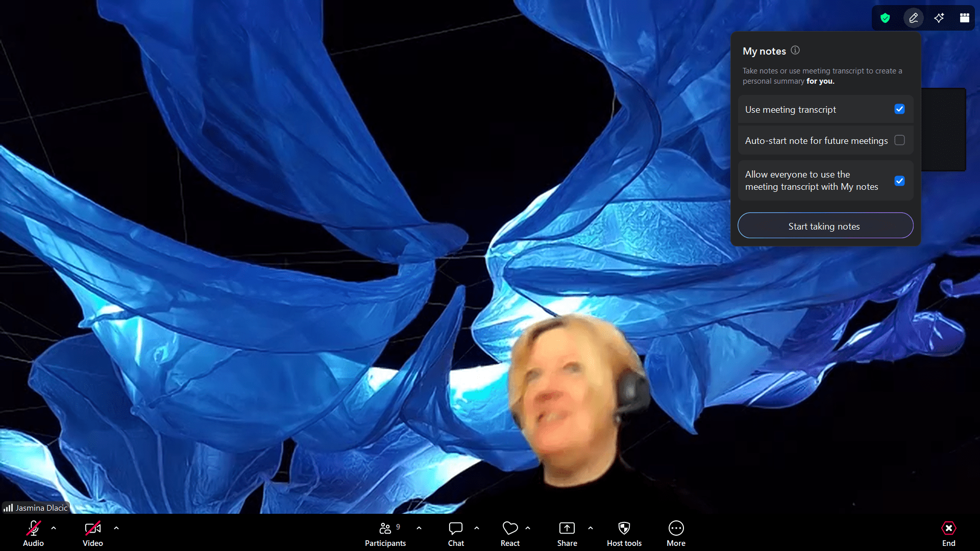Uncheck Use meeting transcript

tap(899, 109)
